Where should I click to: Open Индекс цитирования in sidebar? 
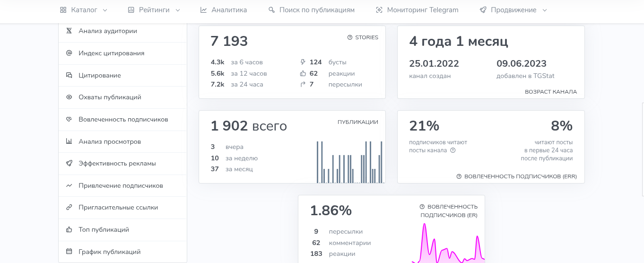(x=122, y=53)
